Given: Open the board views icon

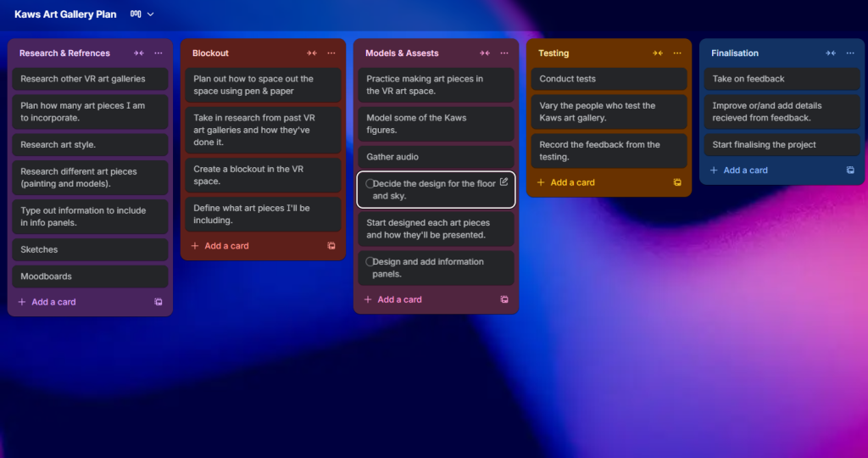Looking at the screenshot, I should [x=136, y=14].
